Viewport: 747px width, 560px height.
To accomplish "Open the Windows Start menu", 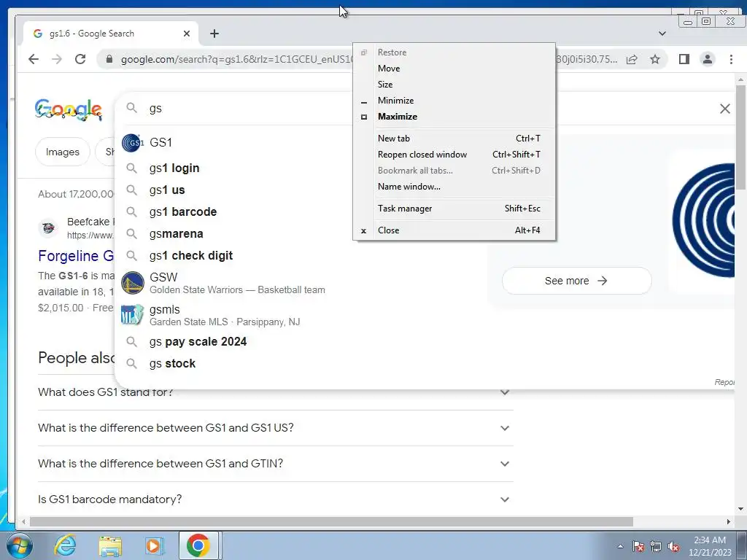I will click(x=19, y=545).
